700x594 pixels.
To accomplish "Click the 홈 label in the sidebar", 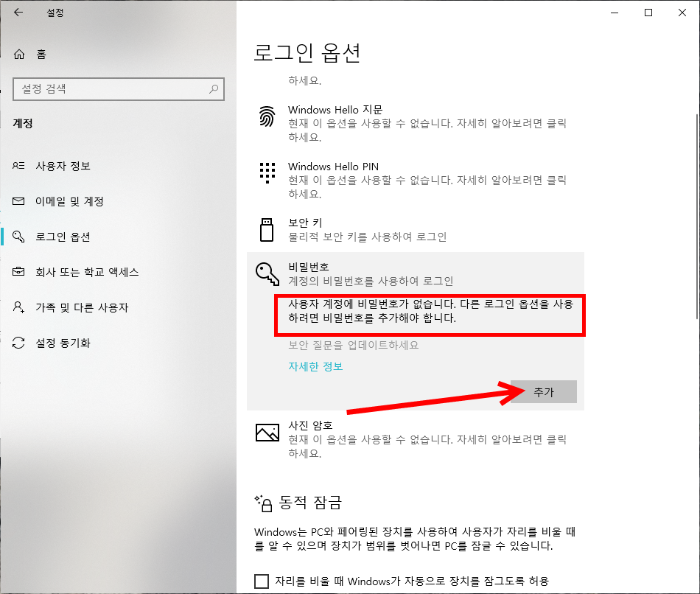I will coord(41,55).
